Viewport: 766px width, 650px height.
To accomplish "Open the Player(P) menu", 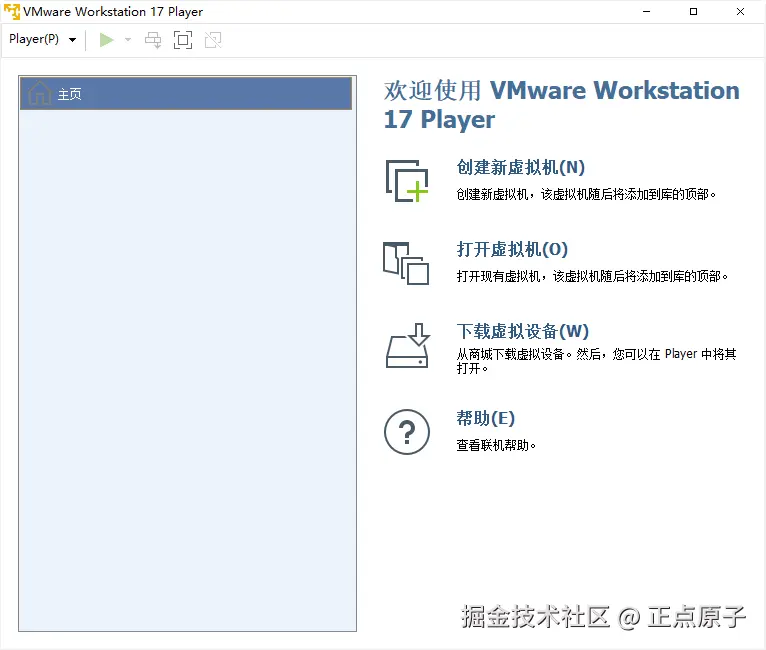I will 43,40.
